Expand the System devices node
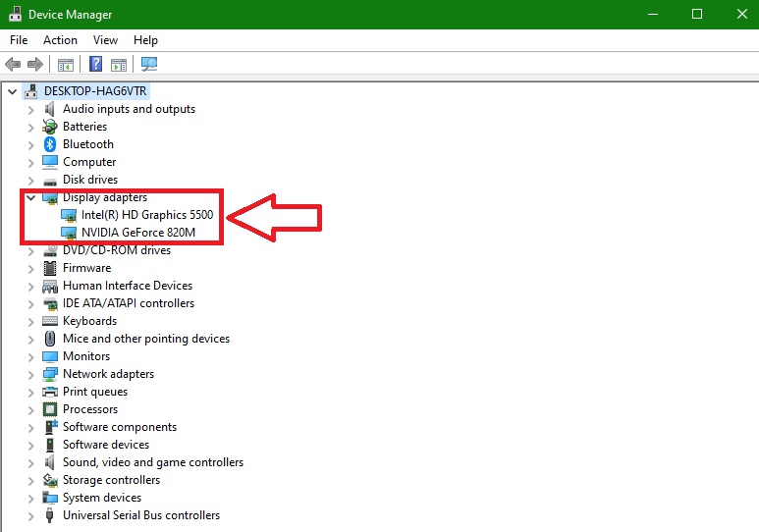Image resolution: width=759 pixels, height=532 pixels. (x=31, y=499)
